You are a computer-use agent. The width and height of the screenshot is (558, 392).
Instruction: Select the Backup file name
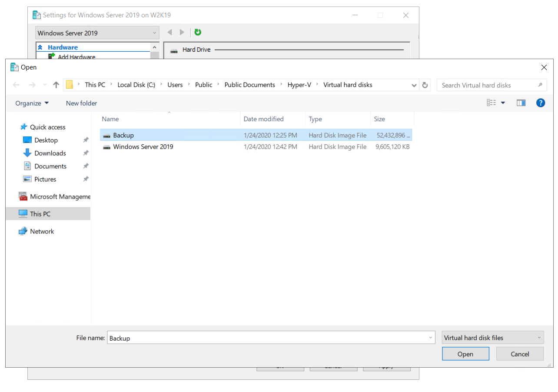pos(123,136)
